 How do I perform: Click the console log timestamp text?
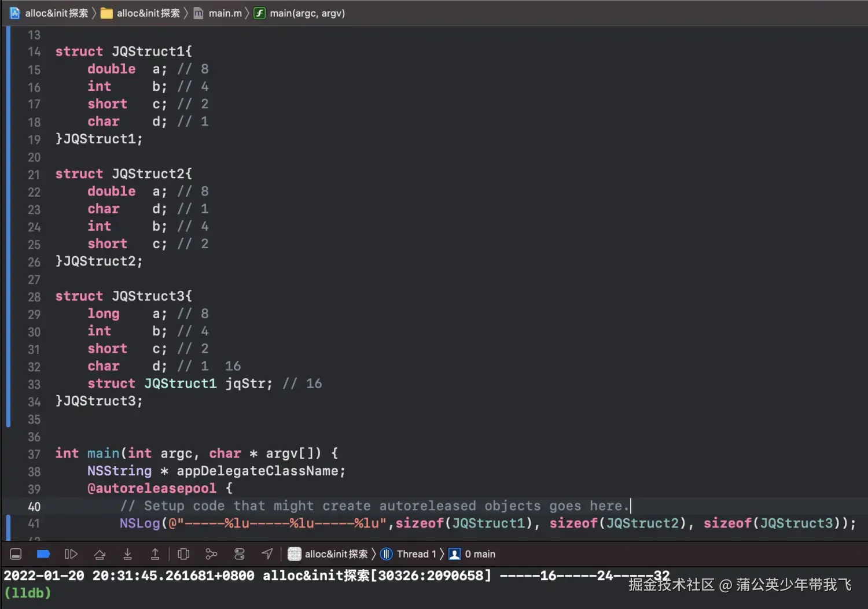pos(129,576)
